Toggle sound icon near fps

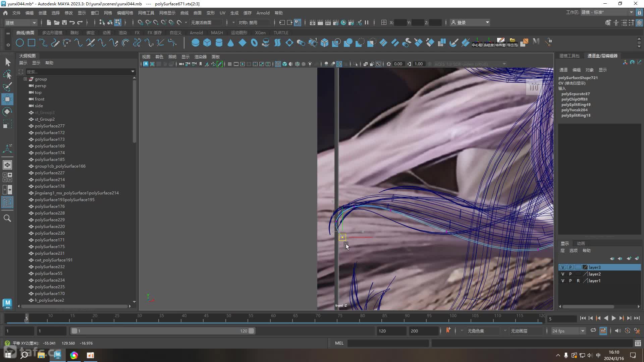tap(618, 331)
